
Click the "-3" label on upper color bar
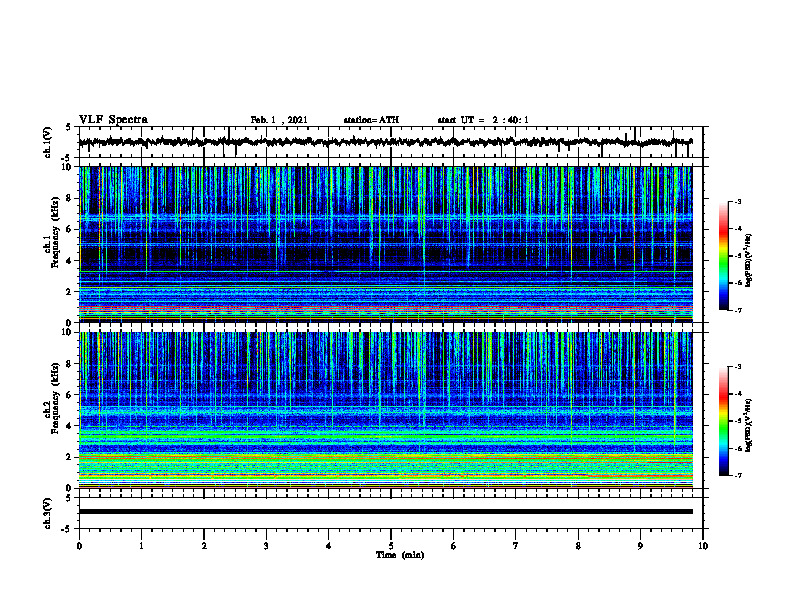point(737,201)
